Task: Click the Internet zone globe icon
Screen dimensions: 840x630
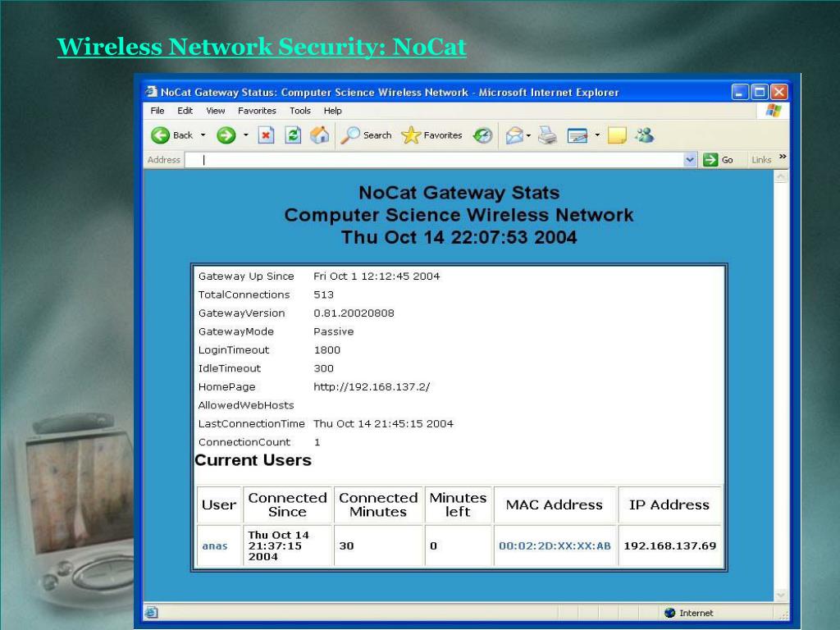Action: (x=669, y=612)
